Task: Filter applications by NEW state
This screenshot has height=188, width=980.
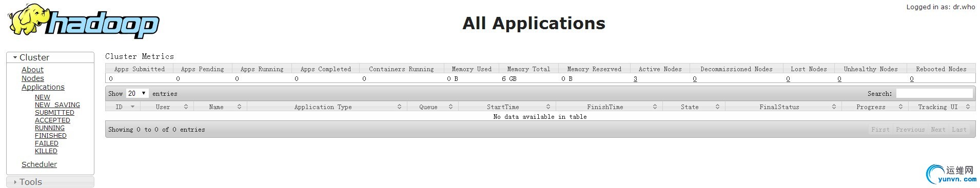Action: [x=43, y=97]
